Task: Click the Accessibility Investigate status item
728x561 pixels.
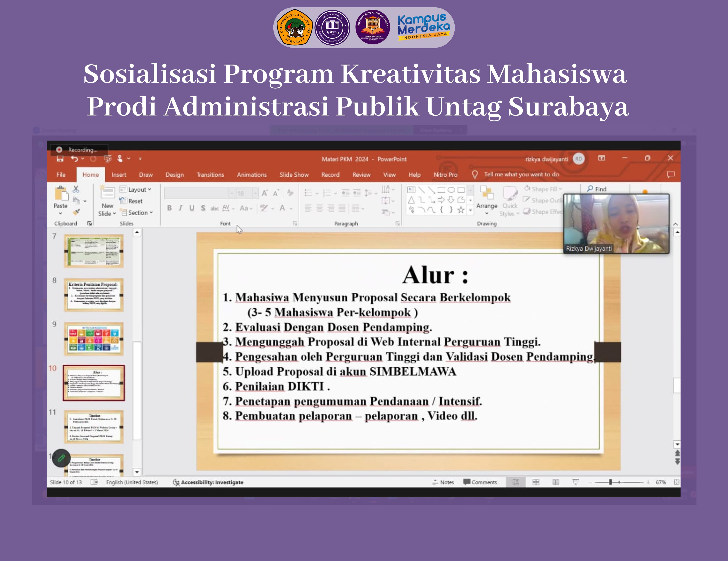Action: point(208,482)
